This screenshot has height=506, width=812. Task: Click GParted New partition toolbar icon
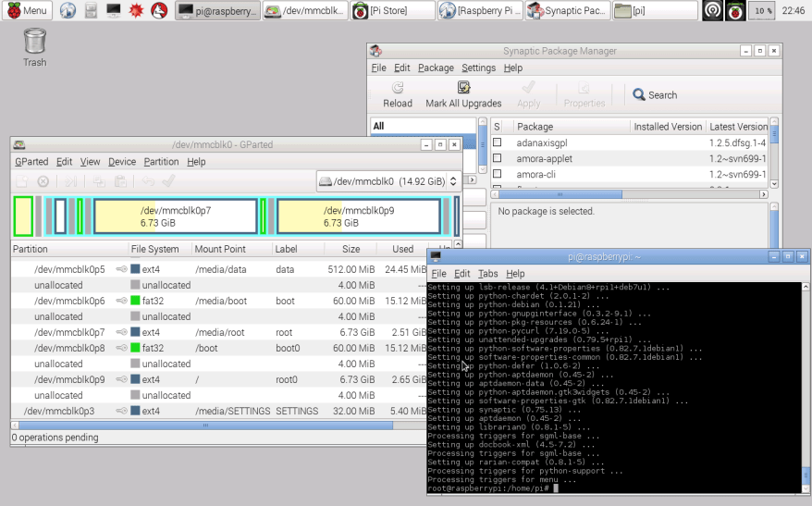pyautogui.click(x=22, y=181)
